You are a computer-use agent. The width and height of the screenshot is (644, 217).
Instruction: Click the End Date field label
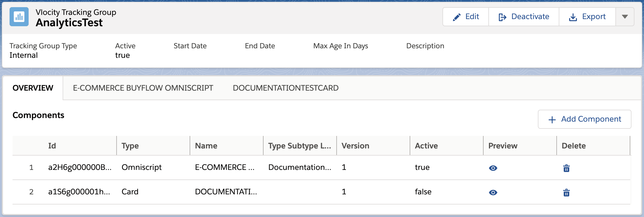pyautogui.click(x=260, y=46)
